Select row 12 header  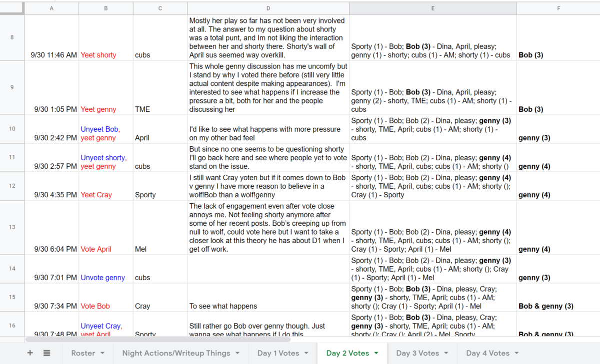click(12, 186)
